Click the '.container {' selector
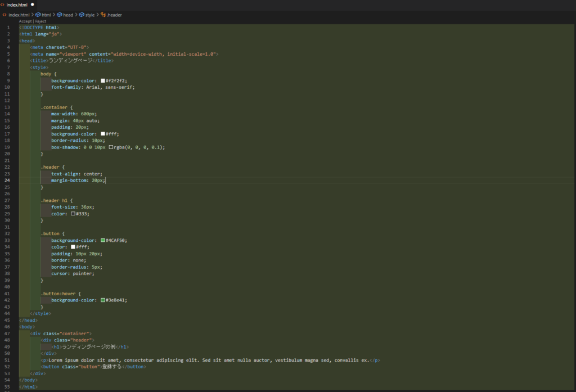Image resolution: width=576 pixels, height=392 pixels. click(57, 107)
